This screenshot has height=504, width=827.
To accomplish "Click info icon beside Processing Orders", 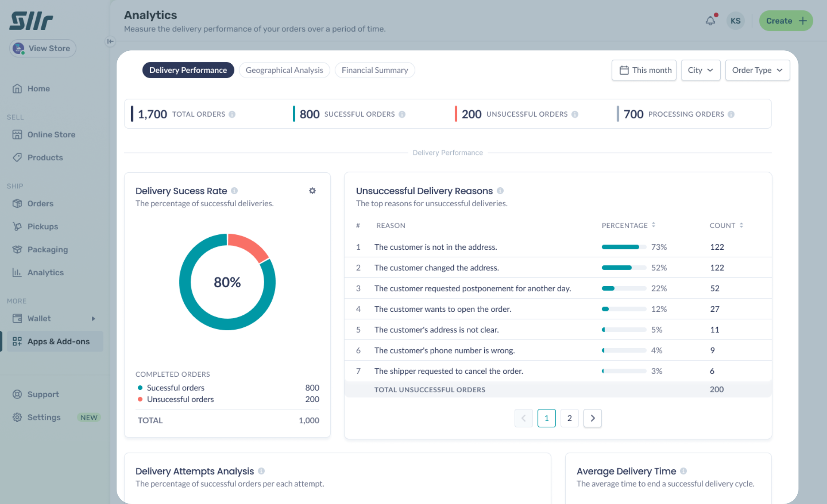I will [x=731, y=114].
